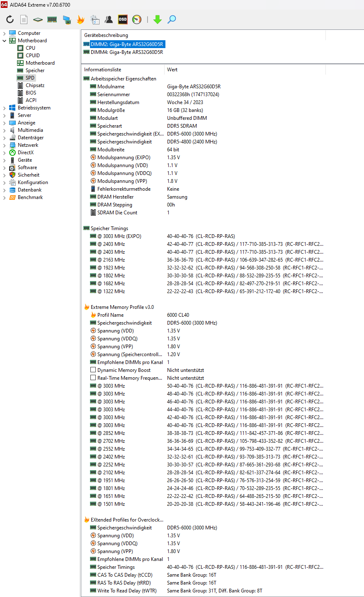Expand the Multimedia tree node
The height and width of the screenshot is (597, 364).
pos(5,130)
